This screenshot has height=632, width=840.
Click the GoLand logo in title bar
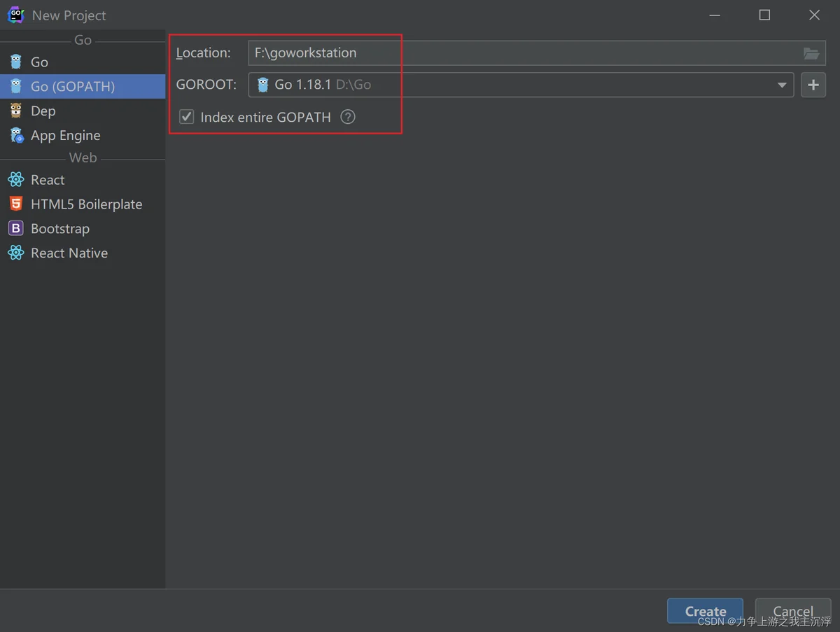tap(15, 15)
